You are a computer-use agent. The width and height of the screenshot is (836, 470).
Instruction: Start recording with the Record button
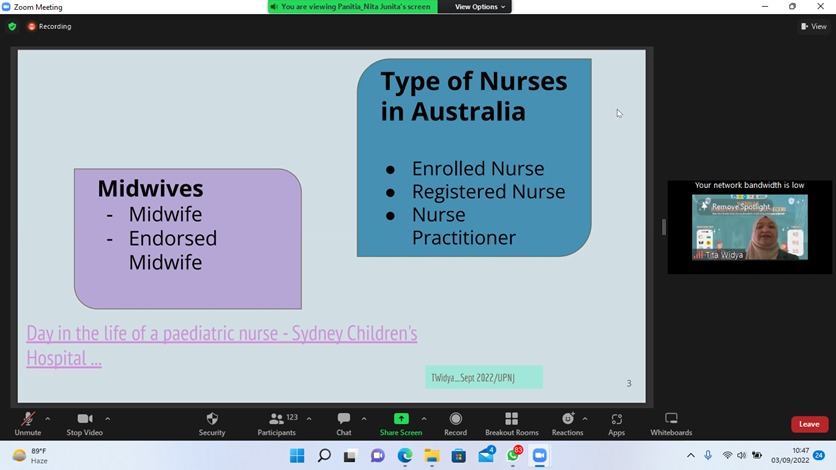[455, 419]
